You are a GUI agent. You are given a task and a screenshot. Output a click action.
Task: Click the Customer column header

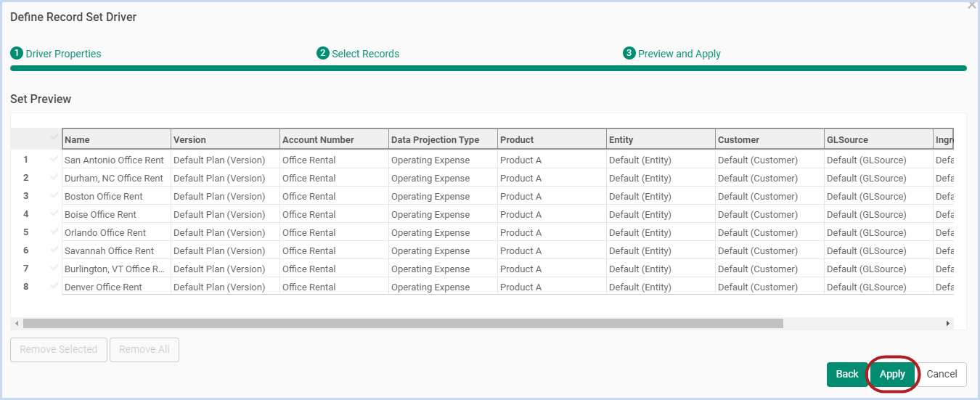coord(769,139)
